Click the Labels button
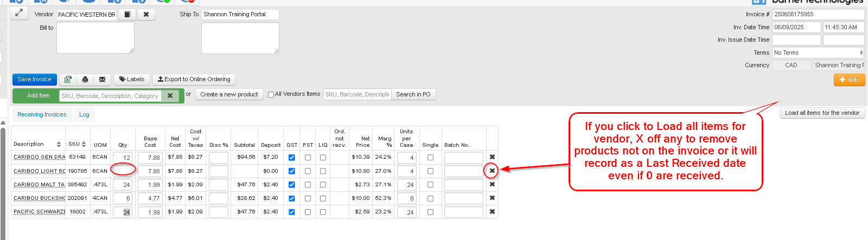 point(132,80)
